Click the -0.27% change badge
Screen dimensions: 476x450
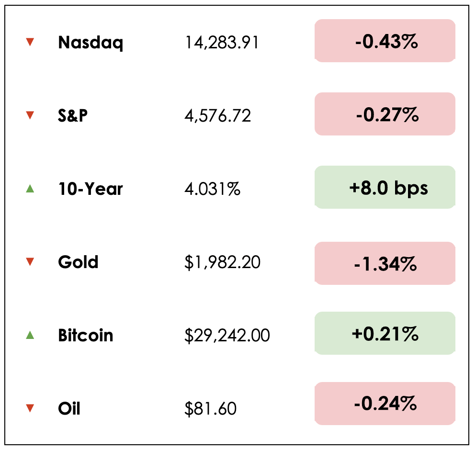coord(385,114)
